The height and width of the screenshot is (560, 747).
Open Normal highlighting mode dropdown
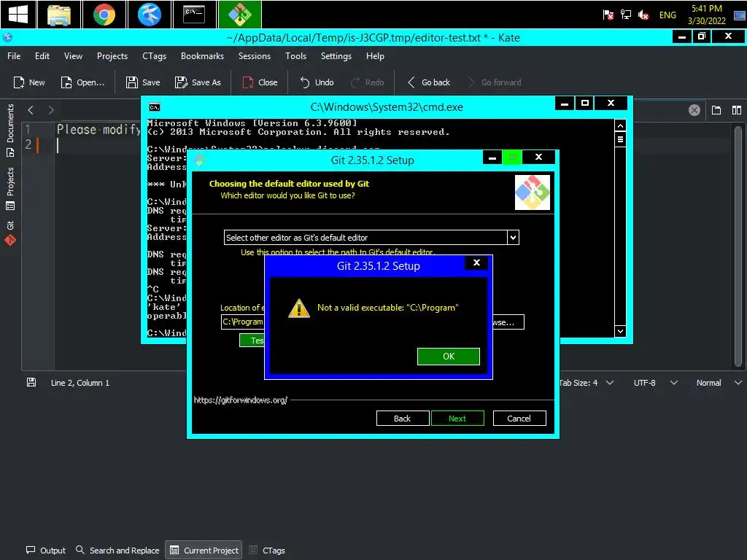(x=719, y=383)
